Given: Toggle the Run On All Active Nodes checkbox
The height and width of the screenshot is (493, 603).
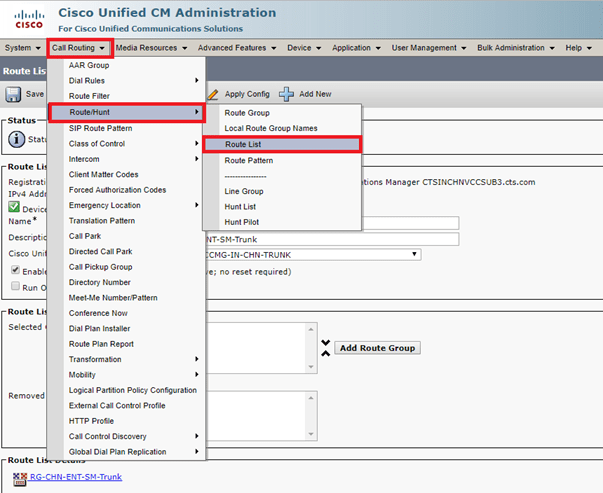Looking at the screenshot, I should click(15, 286).
